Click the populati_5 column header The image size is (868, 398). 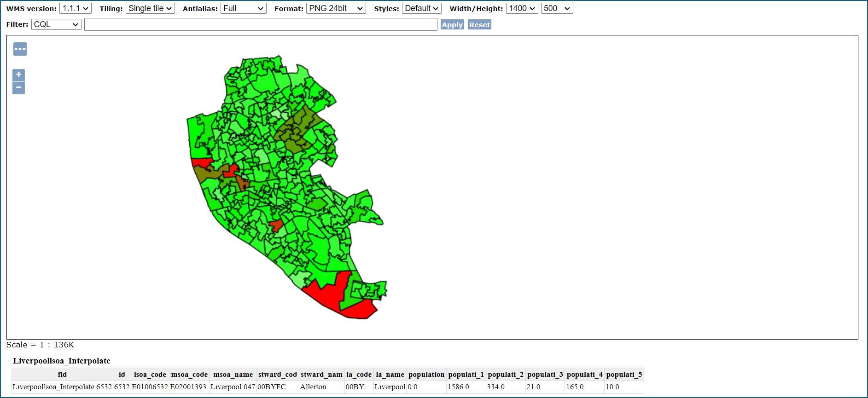624,375
